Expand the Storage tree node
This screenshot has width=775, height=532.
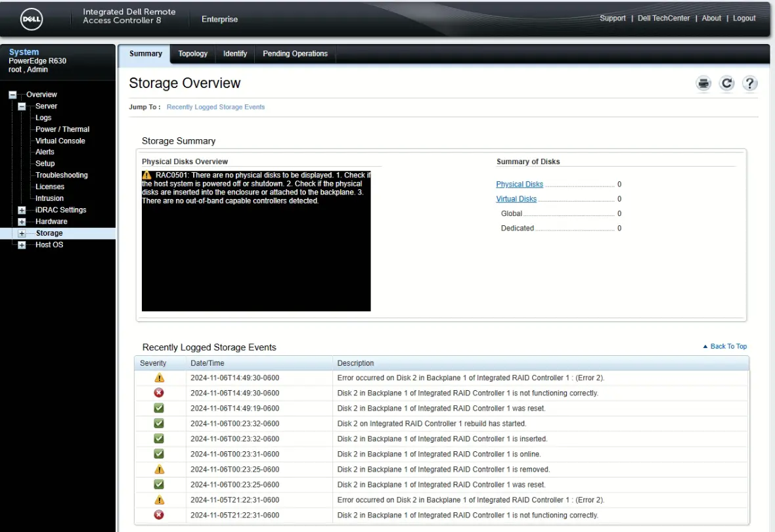coord(22,233)
